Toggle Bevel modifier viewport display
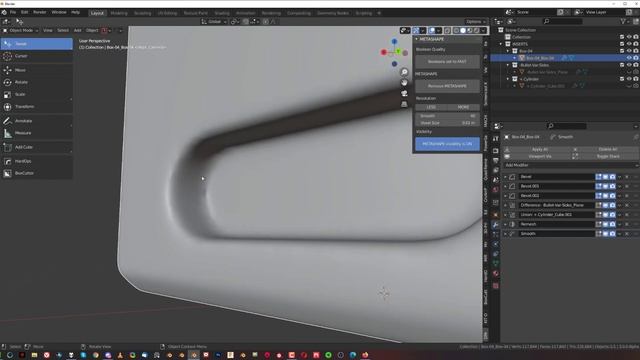 (606, 177)
